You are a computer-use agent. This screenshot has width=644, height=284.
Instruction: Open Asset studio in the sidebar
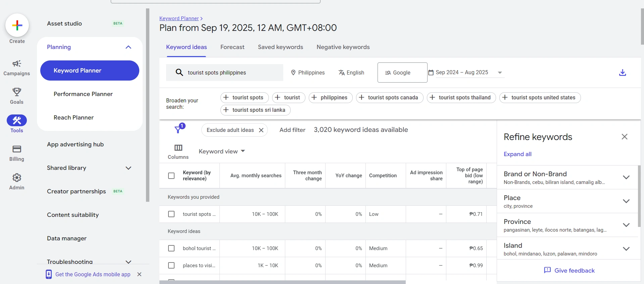pyautogui.click(x=64, y=23)
